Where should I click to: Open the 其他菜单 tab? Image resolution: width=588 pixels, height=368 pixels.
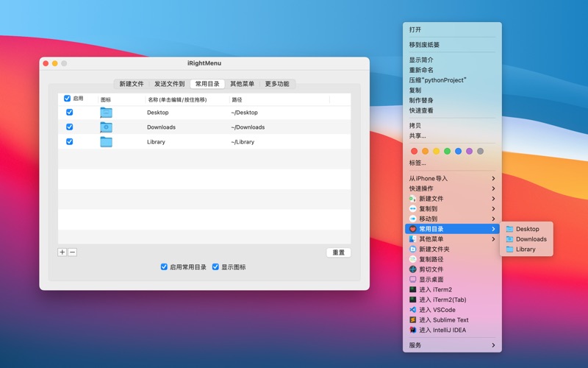point(243,84)
